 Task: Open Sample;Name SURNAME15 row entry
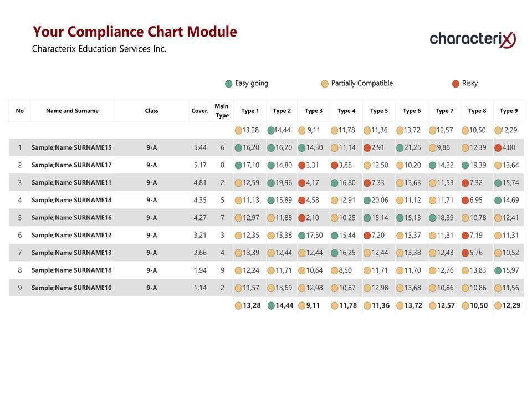[71, 147]
